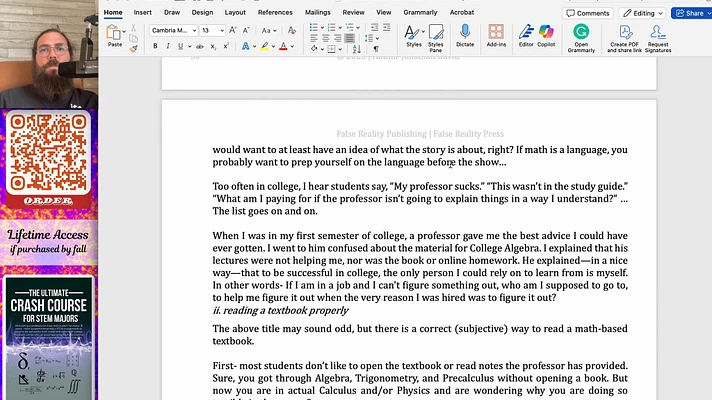Open the Layout tab
The width and height of the screenshot is (712, 400).
coord(235,12)
